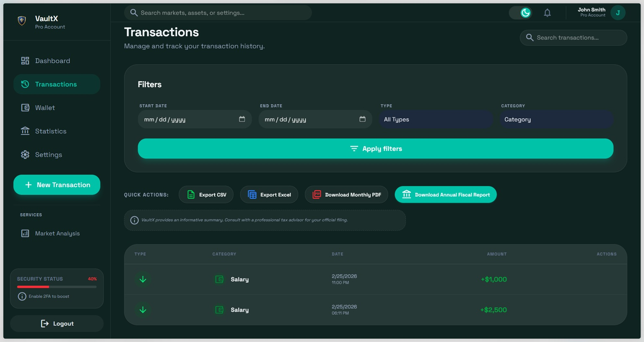Click Download Annual Fiscal Report
Screen dimensions: 644x342
pos(446,194)
